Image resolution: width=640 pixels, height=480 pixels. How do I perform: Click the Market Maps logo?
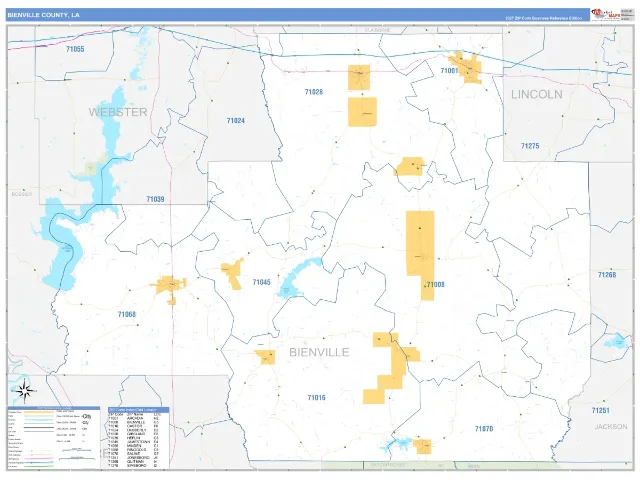[x=606, y=14]
